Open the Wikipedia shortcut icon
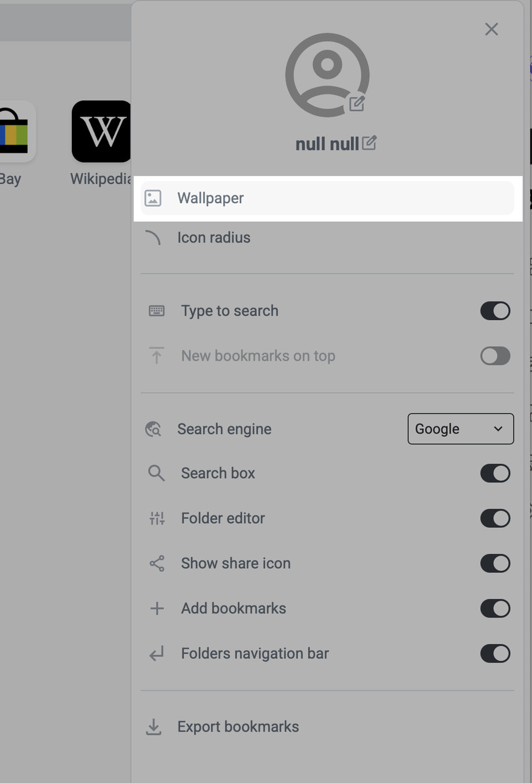Screen dimensions: 532x783 point(102,132)
